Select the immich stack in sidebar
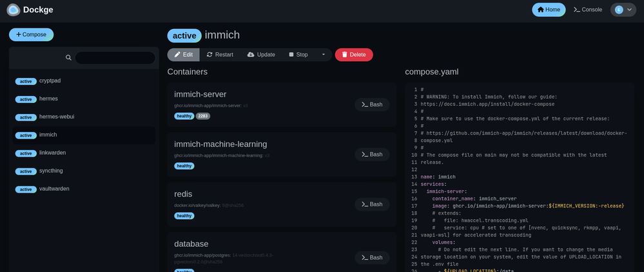 pyautogui.click(x=84, y=135)
